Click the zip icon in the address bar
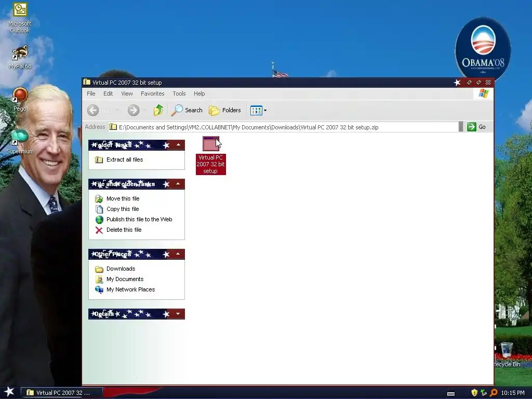 113,127
